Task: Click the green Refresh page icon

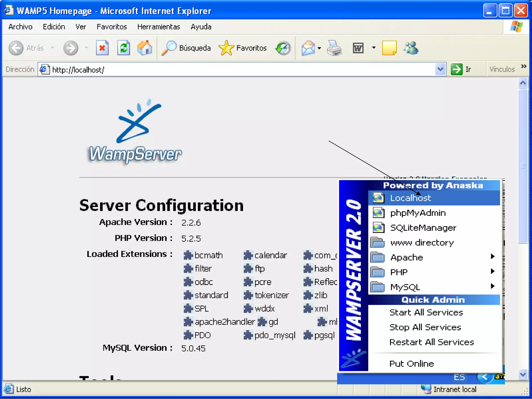Action: pos(123,48)
